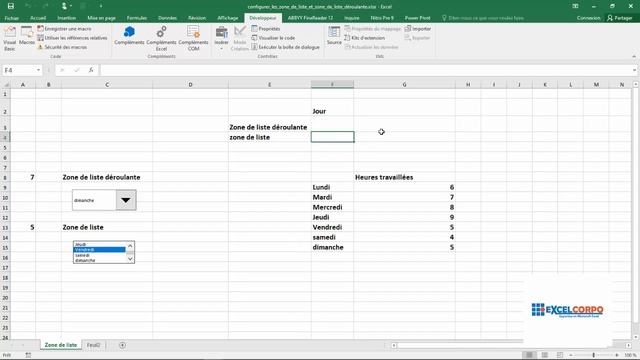This screenshot has height=360, width=640.
Task: Click list box scroll down arrow
Action: (130, 259)
